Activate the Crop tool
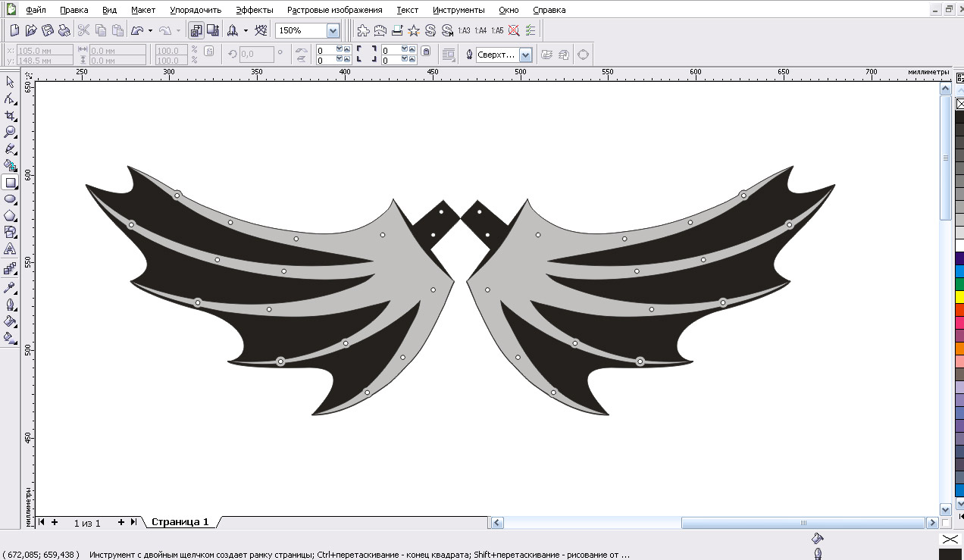This screenshot has width=964, height=560. click(x=11, y=115)
